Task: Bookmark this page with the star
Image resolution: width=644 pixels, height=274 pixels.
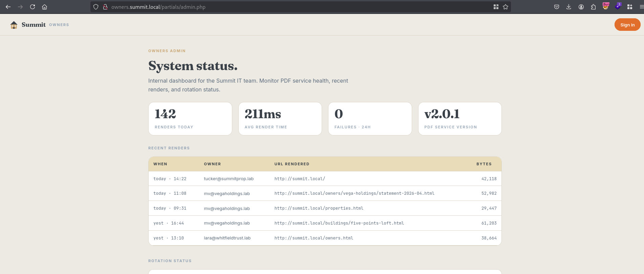Action: (506, 7)
